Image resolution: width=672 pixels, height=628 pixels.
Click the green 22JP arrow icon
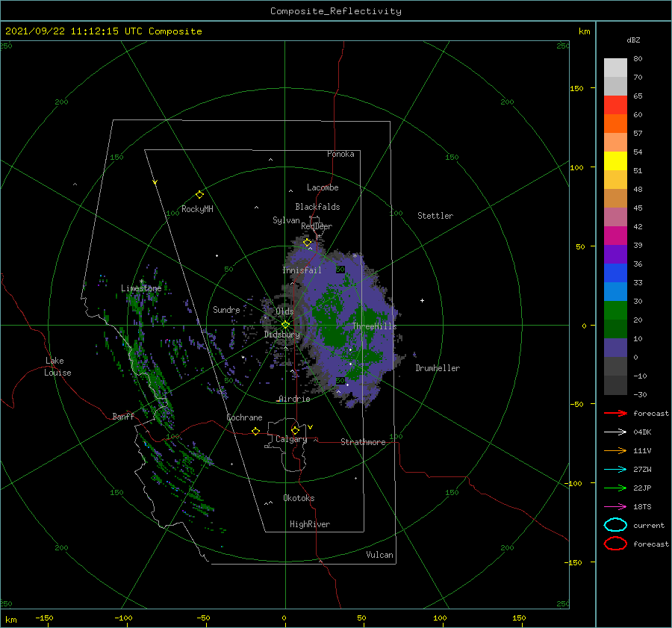point(615,488)
